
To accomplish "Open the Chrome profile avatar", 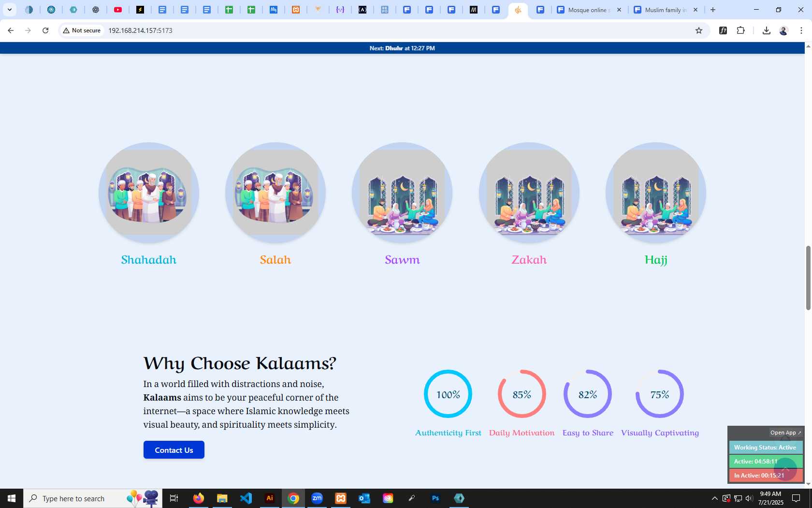I will coord(783,30).
